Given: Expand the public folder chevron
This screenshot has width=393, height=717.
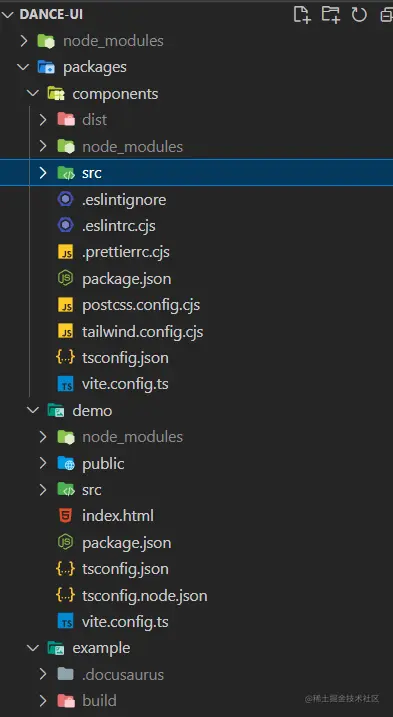Looking at the screenshot, I should pos(43,463).
